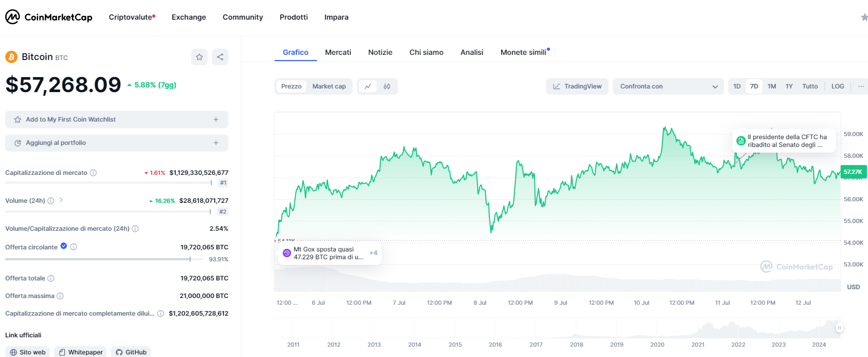
Task: Click the green 57.27K current price label
Action: point(853,172)
